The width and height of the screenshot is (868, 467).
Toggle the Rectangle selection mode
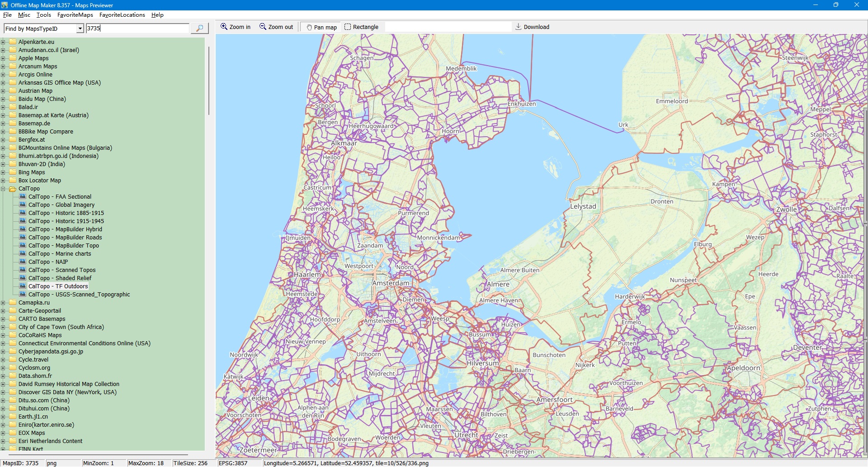tap(361, 27)
